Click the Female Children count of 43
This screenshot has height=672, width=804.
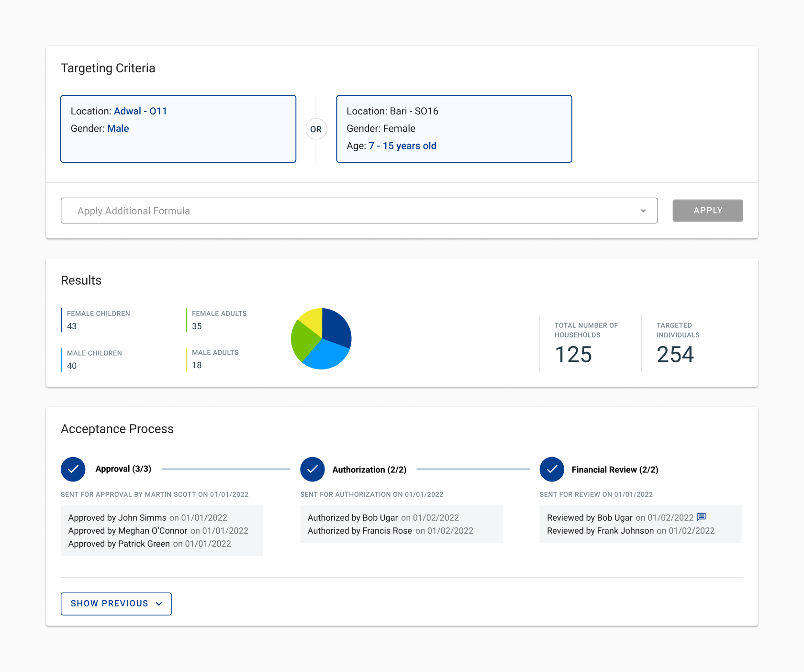[72, 326]
